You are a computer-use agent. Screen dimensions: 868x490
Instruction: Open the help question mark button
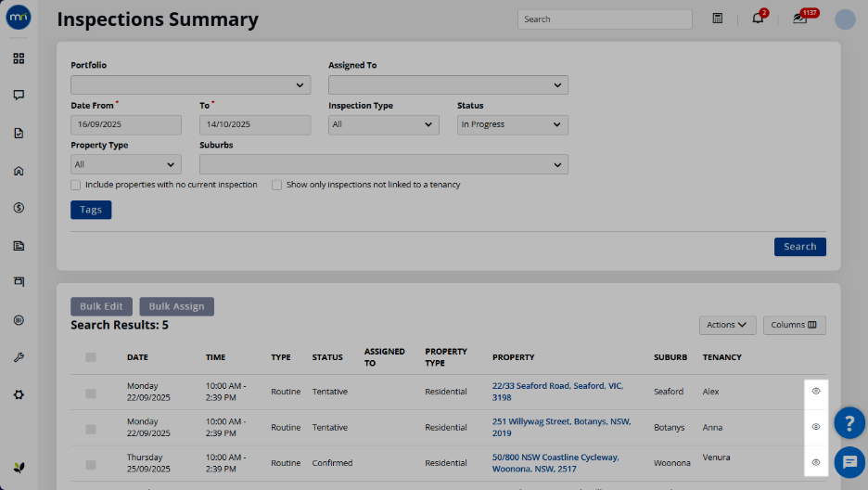[x=849, y=423]
